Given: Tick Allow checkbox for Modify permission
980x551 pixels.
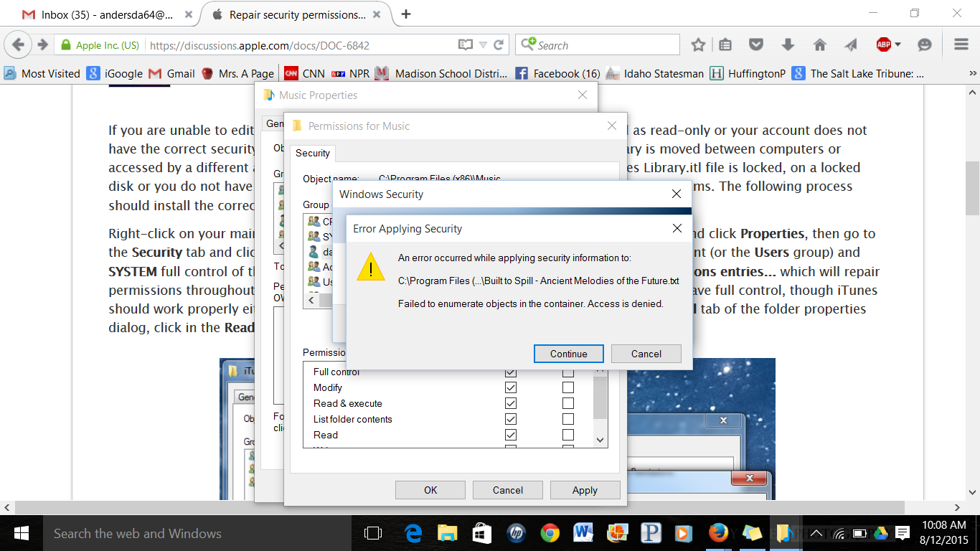Looking at the screenshot, I should (511, 387).
